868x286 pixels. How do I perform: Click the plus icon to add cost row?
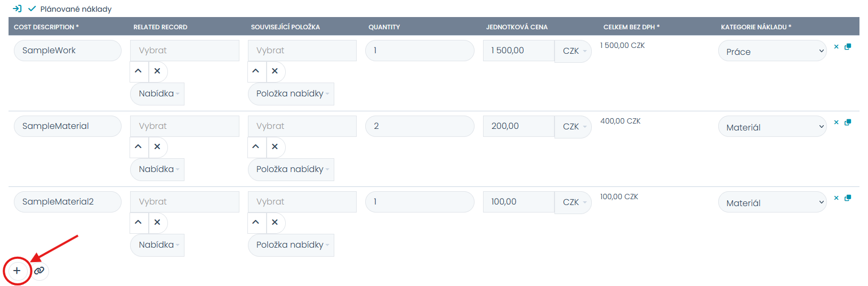pos(17,271)
